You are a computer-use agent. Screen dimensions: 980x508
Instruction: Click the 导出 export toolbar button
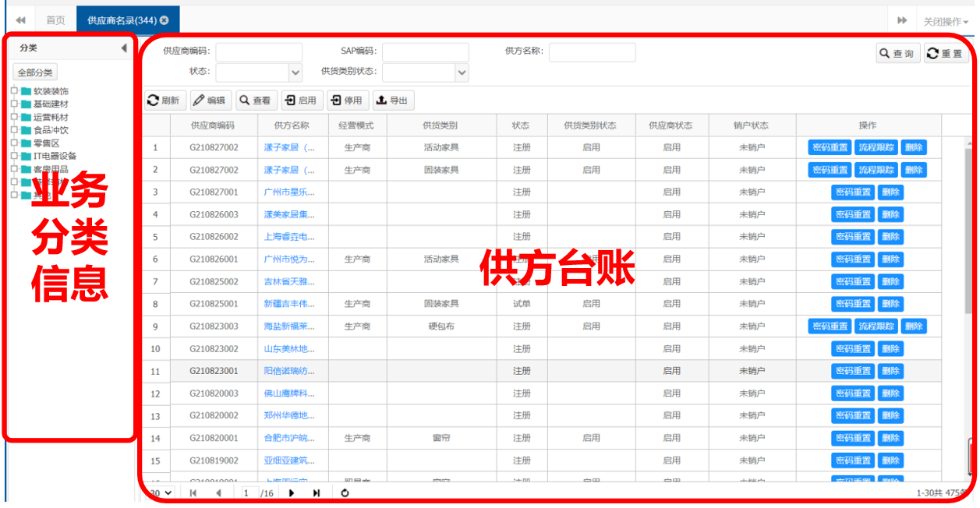393,101
